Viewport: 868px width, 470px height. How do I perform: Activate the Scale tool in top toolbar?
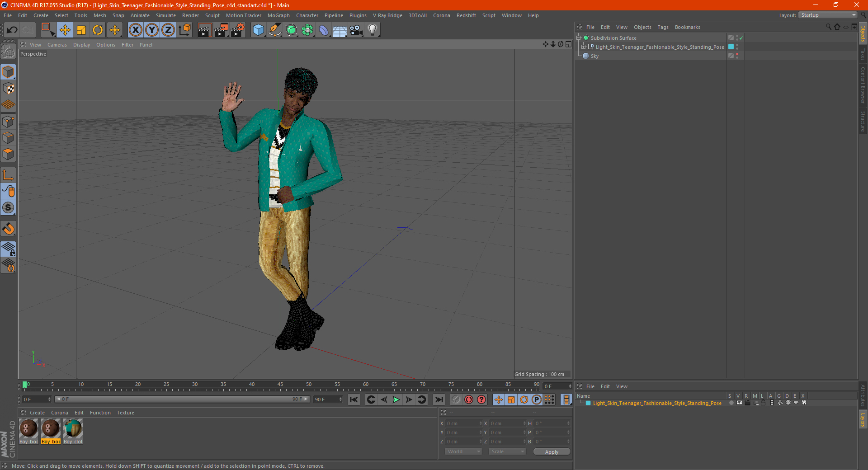point(81,30)
